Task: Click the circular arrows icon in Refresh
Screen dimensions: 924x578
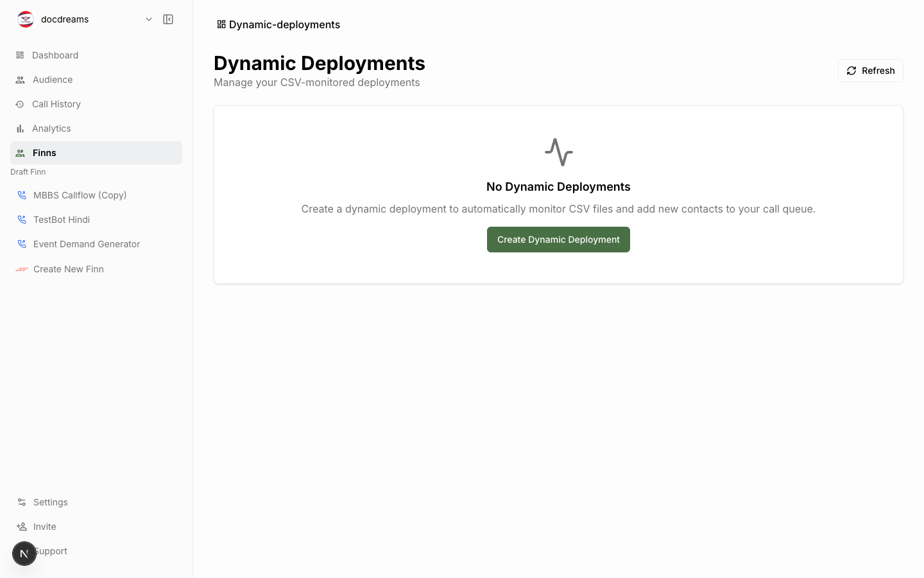Action: [851, 71]
